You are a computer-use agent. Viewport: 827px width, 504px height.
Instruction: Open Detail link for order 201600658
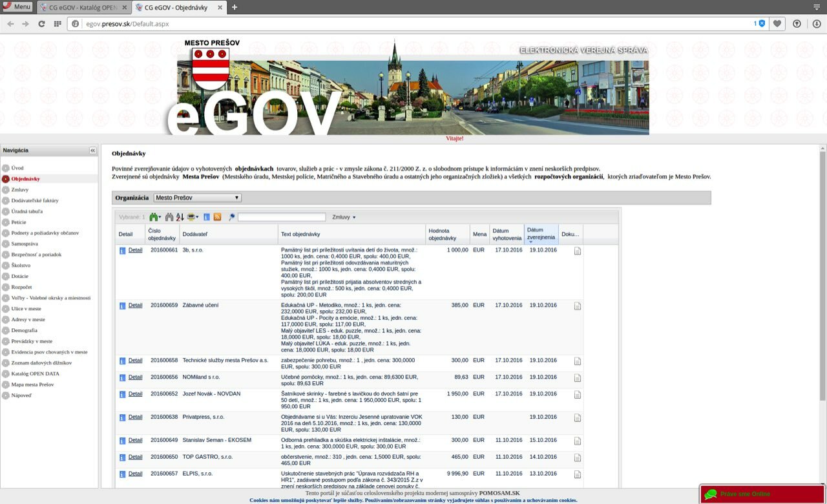point(135,361)
